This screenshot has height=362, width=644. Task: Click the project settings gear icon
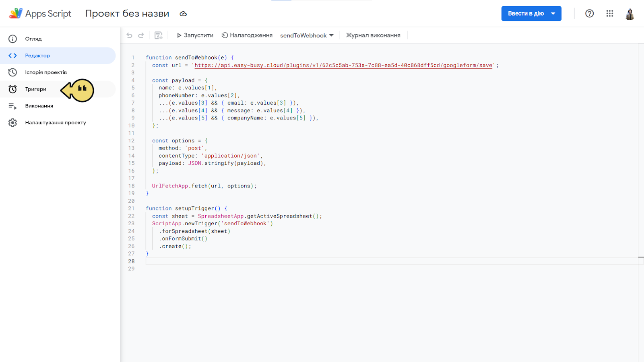pos(13,123)
